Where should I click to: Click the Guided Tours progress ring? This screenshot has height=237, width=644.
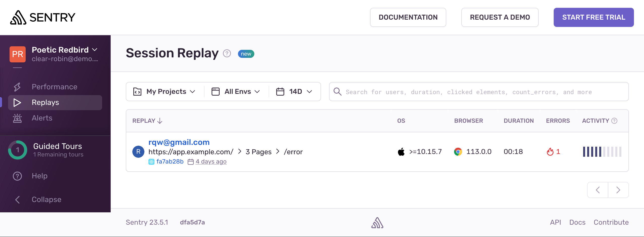point(17,150)
